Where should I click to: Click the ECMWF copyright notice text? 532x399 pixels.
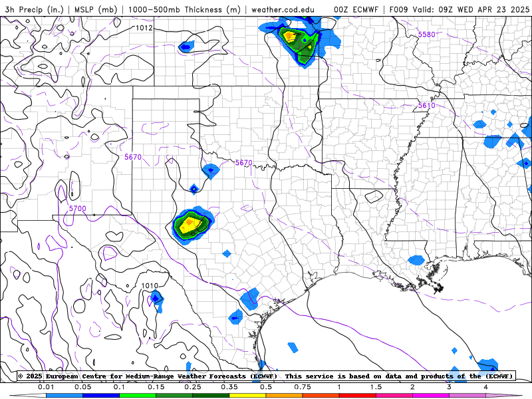point(267,376)
